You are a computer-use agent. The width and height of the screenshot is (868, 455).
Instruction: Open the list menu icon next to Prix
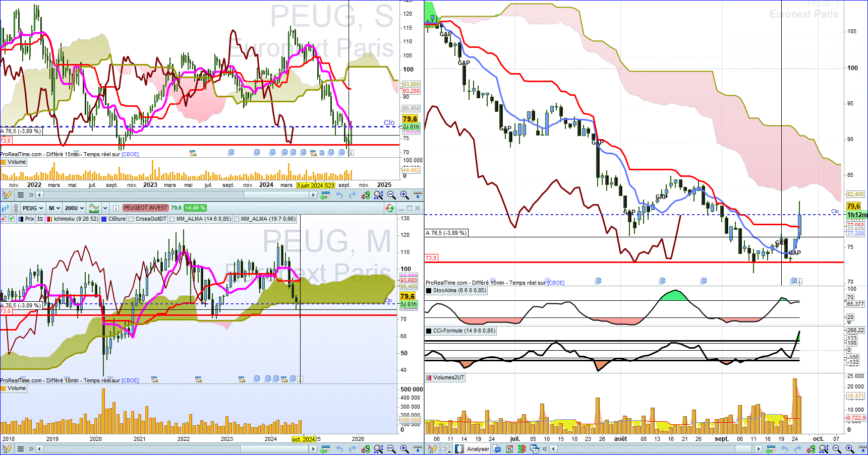click(x=40, y=219)
